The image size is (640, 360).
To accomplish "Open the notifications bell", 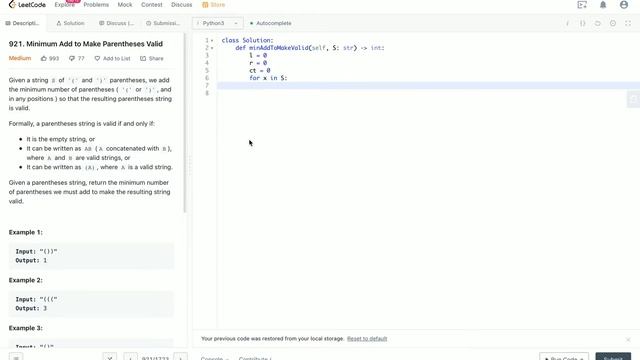I will click(603, 5).
